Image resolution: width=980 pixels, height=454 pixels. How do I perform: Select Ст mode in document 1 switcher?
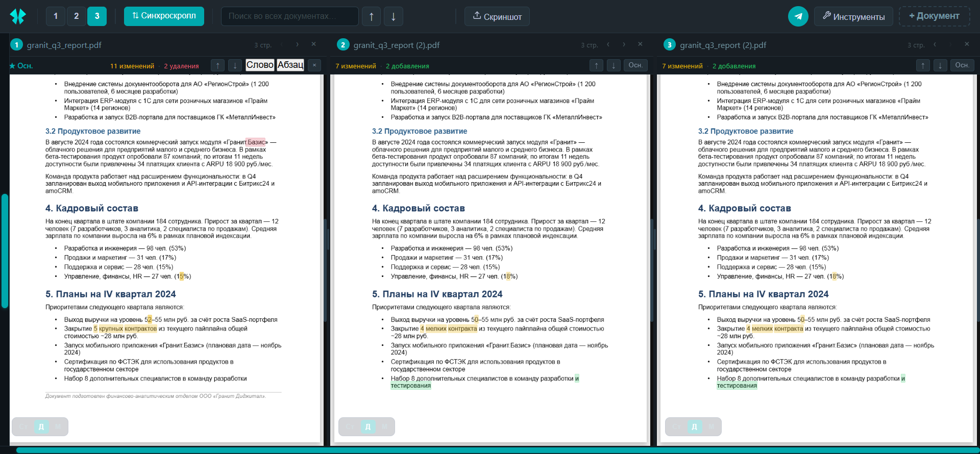(x=23, y=426)
